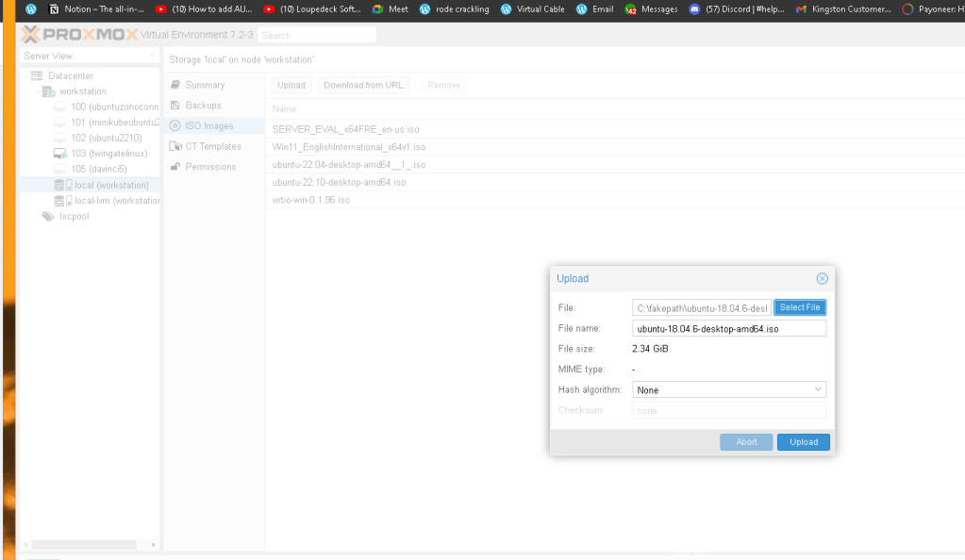Click the VM 101 minikubeubuntu monitor icon

tap(59, 123)
